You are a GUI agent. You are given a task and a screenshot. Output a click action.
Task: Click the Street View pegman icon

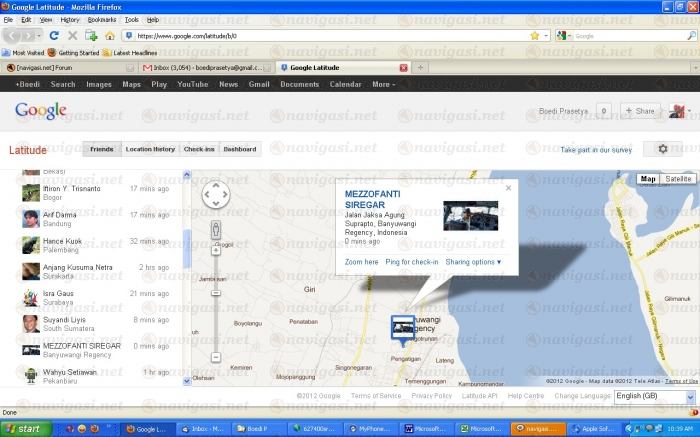pyautogui.click(x=216, y=231)
